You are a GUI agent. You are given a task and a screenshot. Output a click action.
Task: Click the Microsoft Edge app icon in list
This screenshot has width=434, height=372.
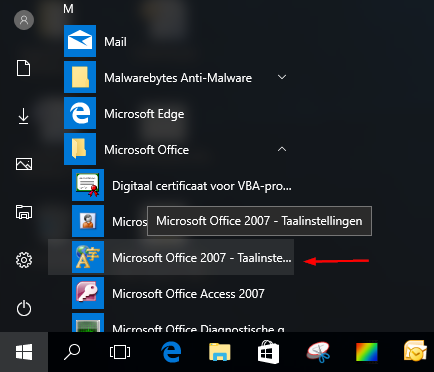(x=80, y=113)
